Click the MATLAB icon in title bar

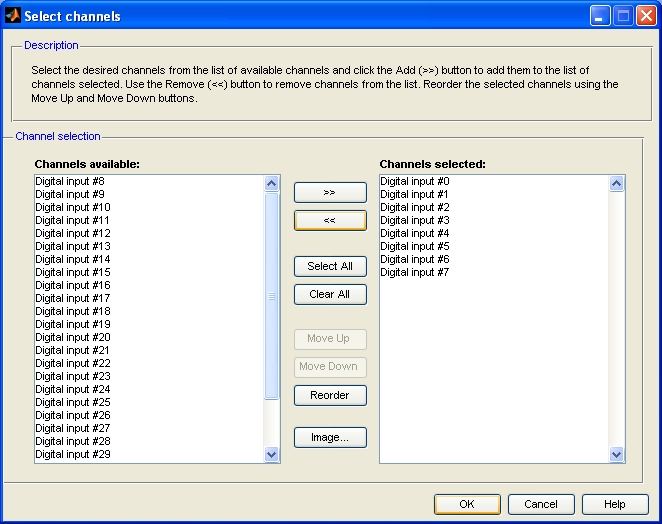tap(13, 16)
